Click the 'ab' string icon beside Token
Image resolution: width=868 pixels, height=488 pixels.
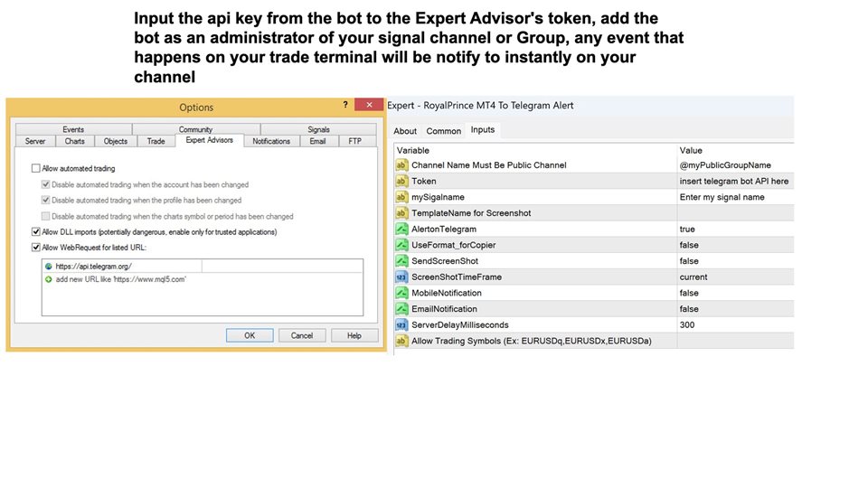[401, 181]
